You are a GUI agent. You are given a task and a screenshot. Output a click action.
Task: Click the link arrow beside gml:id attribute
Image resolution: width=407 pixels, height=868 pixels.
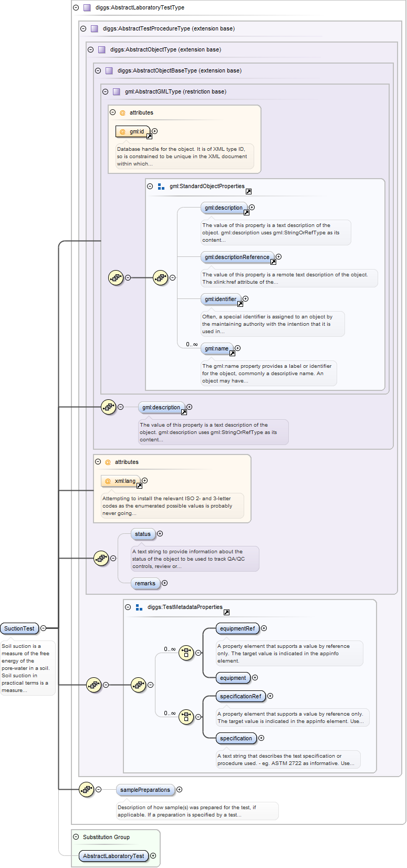[149, 137]
